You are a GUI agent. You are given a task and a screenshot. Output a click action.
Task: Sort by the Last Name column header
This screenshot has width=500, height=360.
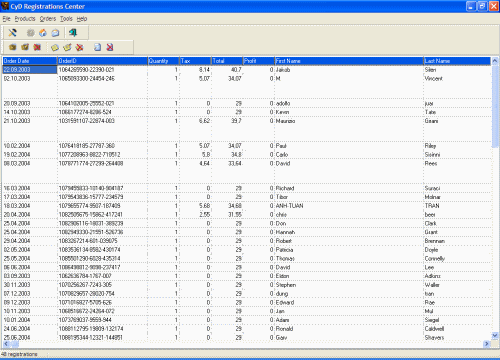[x=457, y=61]
